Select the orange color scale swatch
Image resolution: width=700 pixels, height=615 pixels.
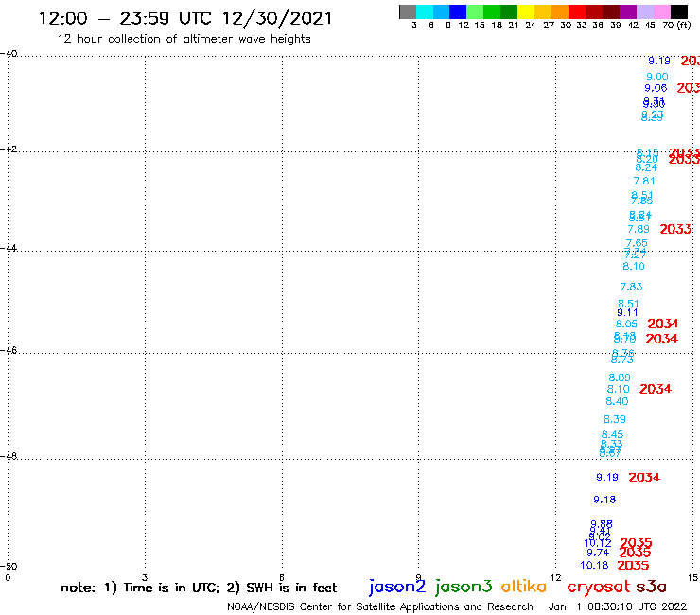(x=560, y=11)
